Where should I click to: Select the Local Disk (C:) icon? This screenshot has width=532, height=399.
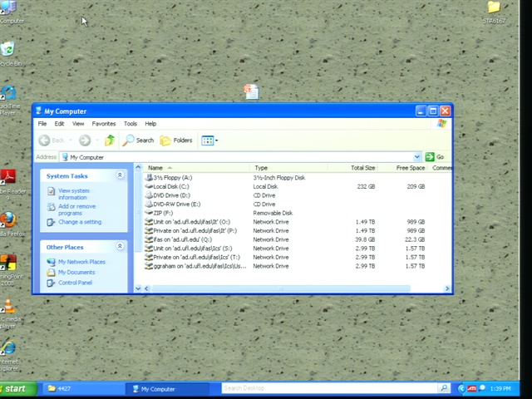pyautogui.click(x=149, y=186)
